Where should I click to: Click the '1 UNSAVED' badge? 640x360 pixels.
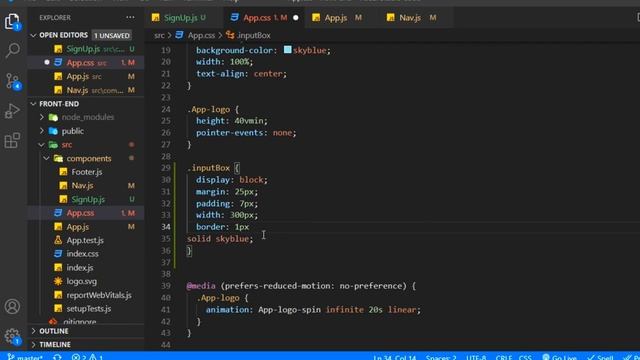[111, 36]
